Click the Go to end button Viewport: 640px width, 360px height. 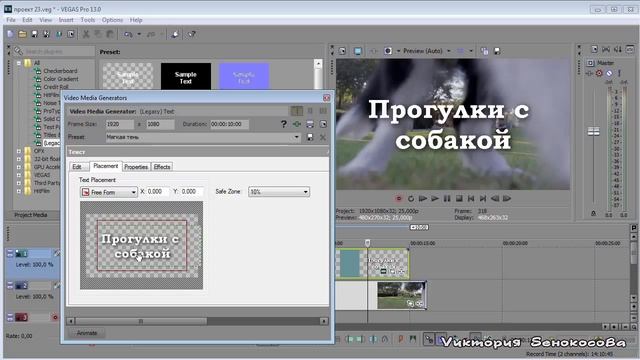click(x=483, y=198)
